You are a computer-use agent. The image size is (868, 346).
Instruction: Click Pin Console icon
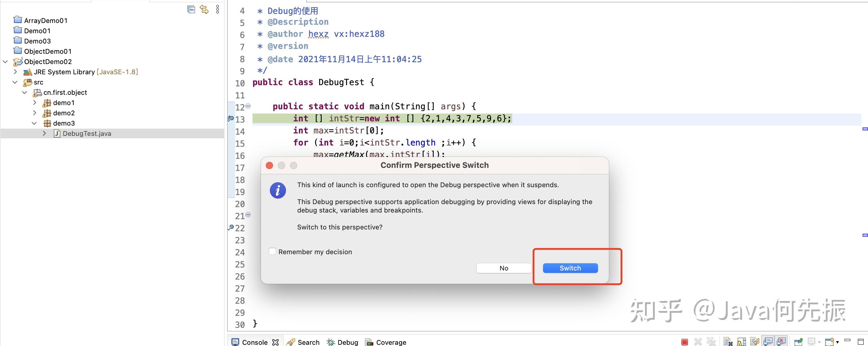click(x=798, y=342)
